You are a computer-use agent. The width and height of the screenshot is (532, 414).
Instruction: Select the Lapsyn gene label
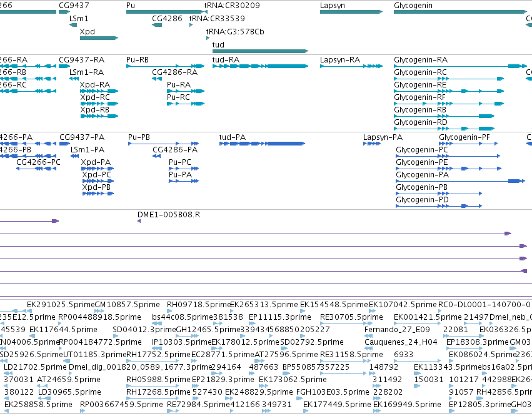click(332, 6)
